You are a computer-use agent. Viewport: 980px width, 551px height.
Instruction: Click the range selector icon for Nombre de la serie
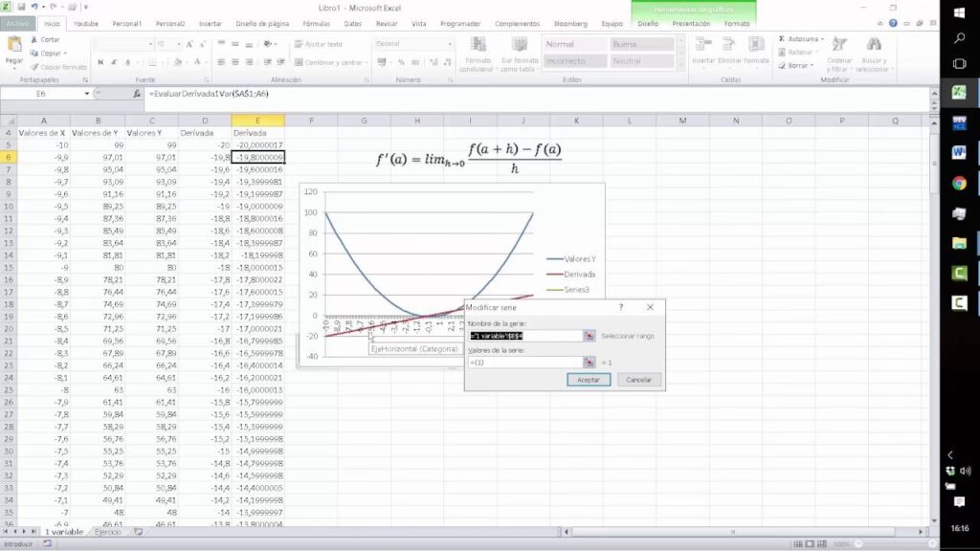pyautogui.click(x=590, y=336)
